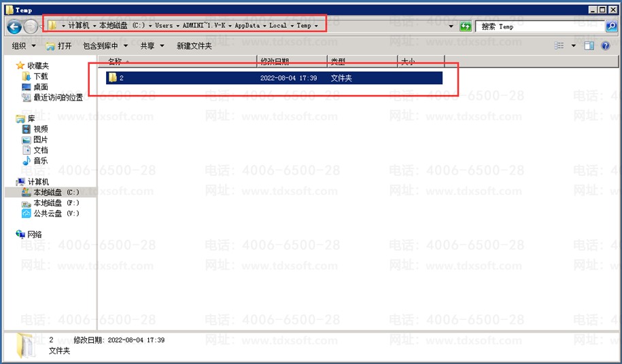The image size is (622, 364).
Task: Select 网络 in the navigation pane
Action: click(35, 234)
